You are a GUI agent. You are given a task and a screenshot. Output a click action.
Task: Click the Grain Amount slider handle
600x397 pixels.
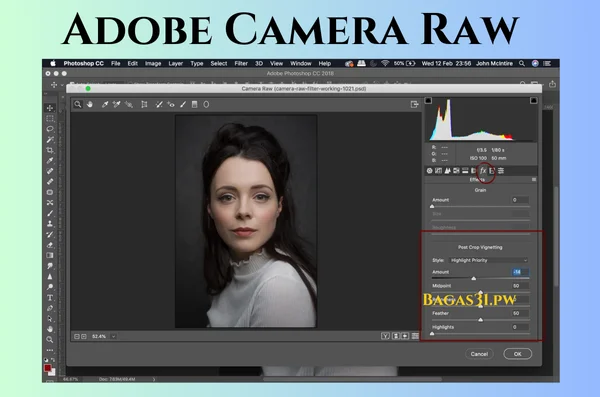[432, 206]
